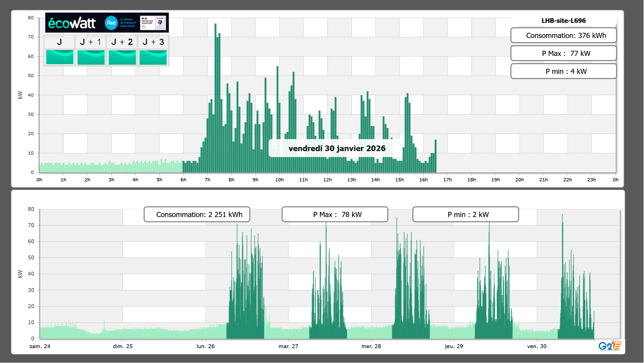This screenshot has width=644, height=363.
Task: Click the République Française ADEME logo
Action: [x=153, y=23]
